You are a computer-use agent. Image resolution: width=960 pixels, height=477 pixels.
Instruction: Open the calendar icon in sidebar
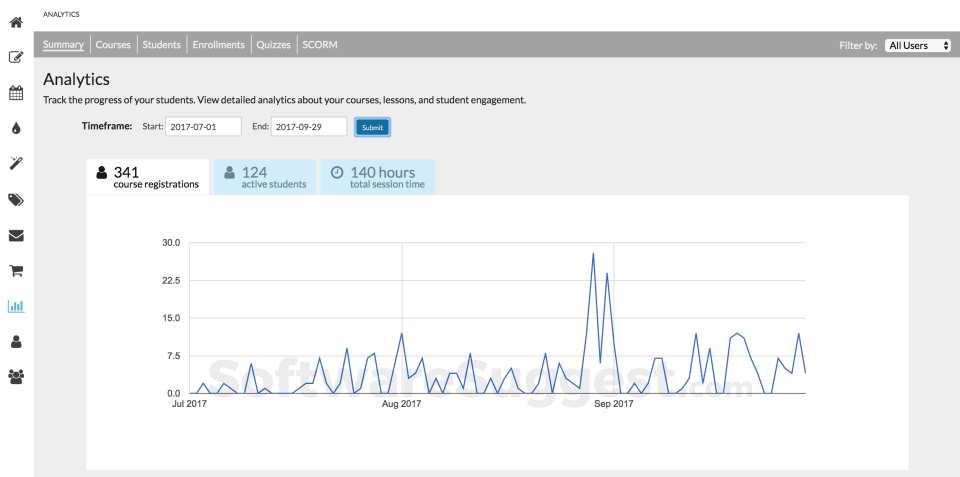(16, 93)
